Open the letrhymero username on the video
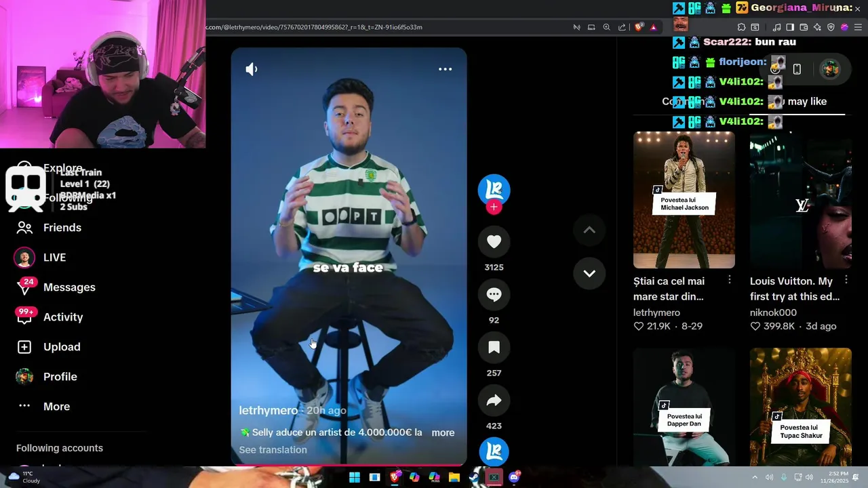The width and height of the screenshot is (868, 488). tap(268, 410)
